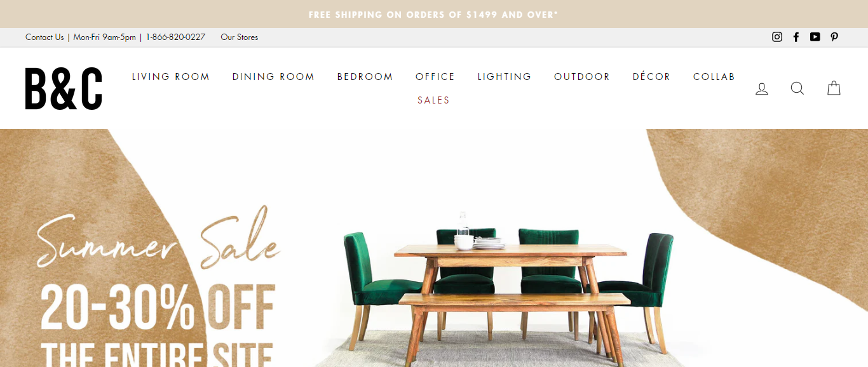This screenshot has width=868, height=367.
Task: Go to the Sales page
Action: [434, 100]
